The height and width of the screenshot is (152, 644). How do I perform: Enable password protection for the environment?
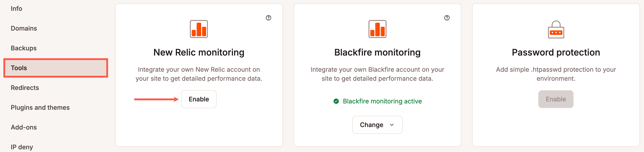pos(555,99)
